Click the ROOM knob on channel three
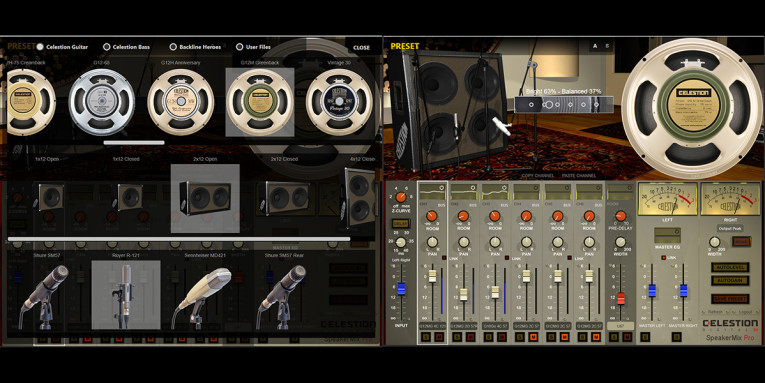The width and height of the screenshot is (765, 383). [495, 216]
